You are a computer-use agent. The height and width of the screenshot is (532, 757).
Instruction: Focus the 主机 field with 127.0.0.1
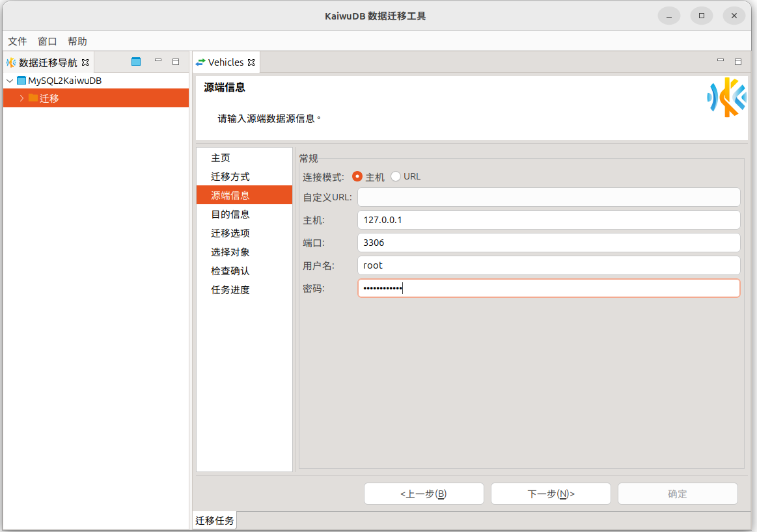(548, 220)
